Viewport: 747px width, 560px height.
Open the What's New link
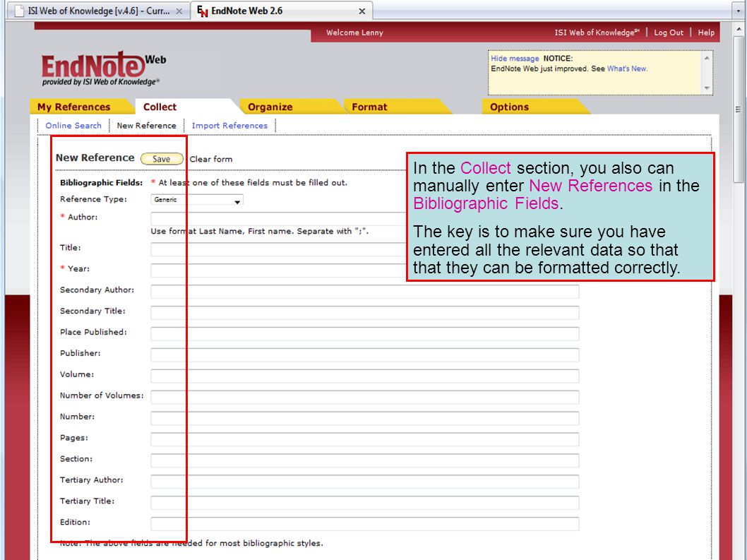click(626, 68)
